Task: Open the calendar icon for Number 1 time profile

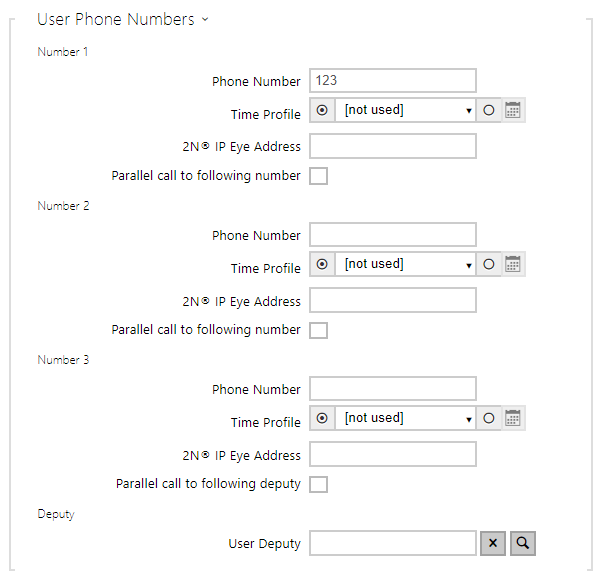Action: 513,110
